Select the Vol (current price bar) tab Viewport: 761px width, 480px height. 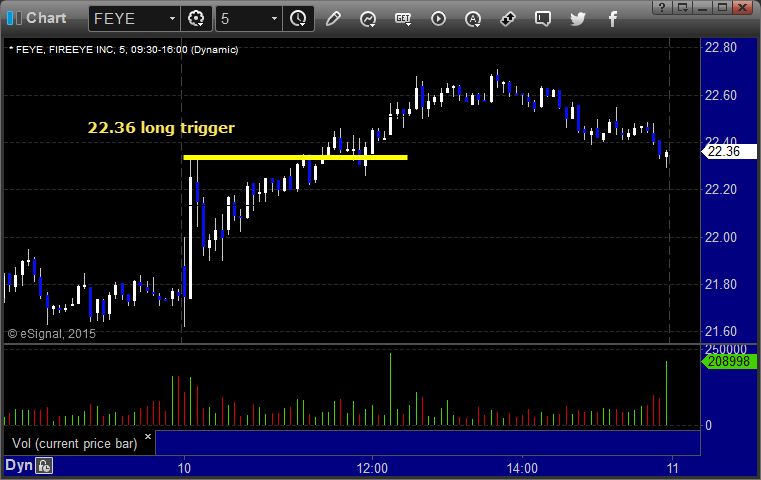point(75,443)
